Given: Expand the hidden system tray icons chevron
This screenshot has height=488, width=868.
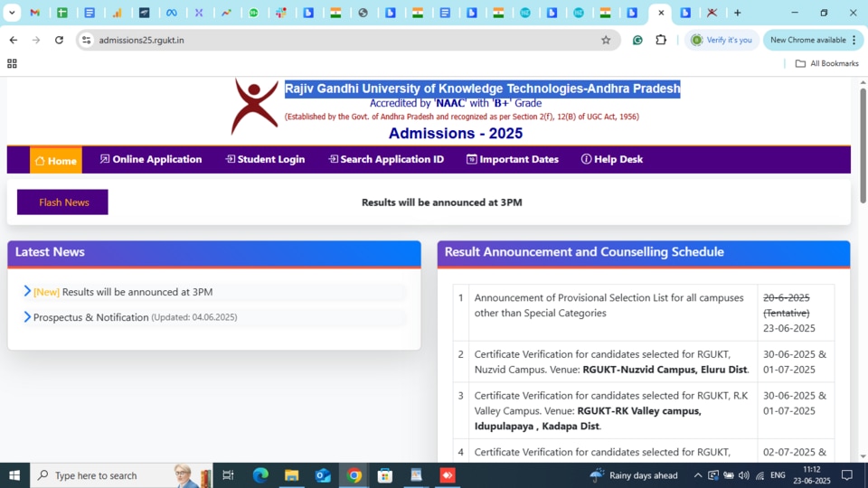Looking at the screenshot, I should click(x=697, y=475).
